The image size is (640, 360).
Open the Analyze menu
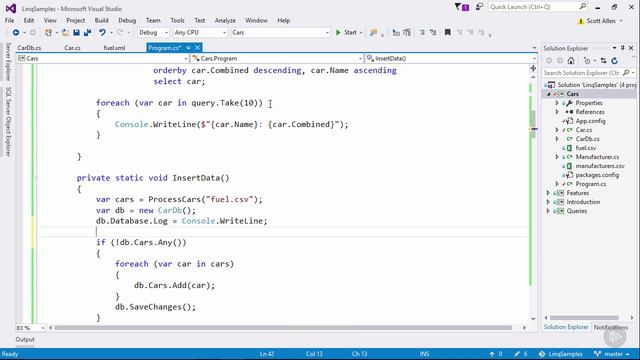pyautogui.click(x=225, y=20)
